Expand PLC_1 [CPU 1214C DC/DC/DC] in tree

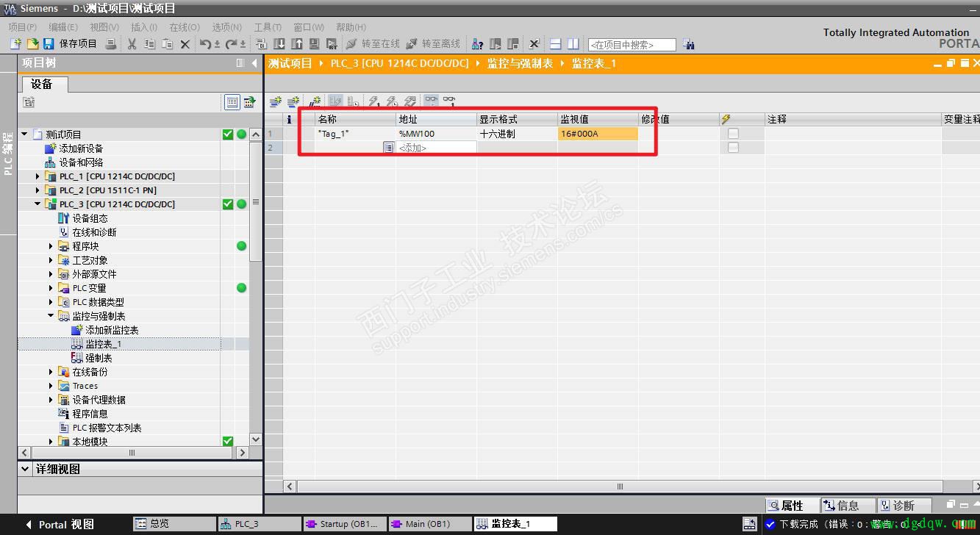point(38,176)
